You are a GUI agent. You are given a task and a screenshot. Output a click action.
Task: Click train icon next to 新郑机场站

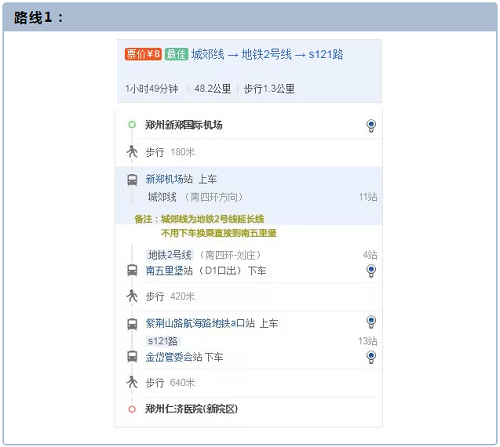(x=132, y=180)
